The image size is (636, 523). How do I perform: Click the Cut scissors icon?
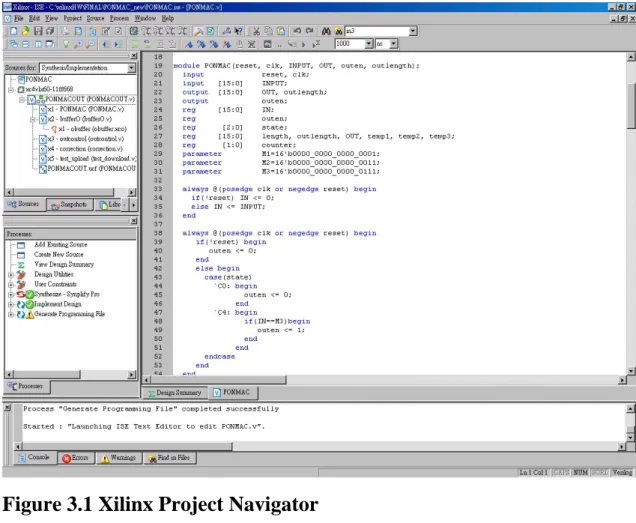(256, 31)
